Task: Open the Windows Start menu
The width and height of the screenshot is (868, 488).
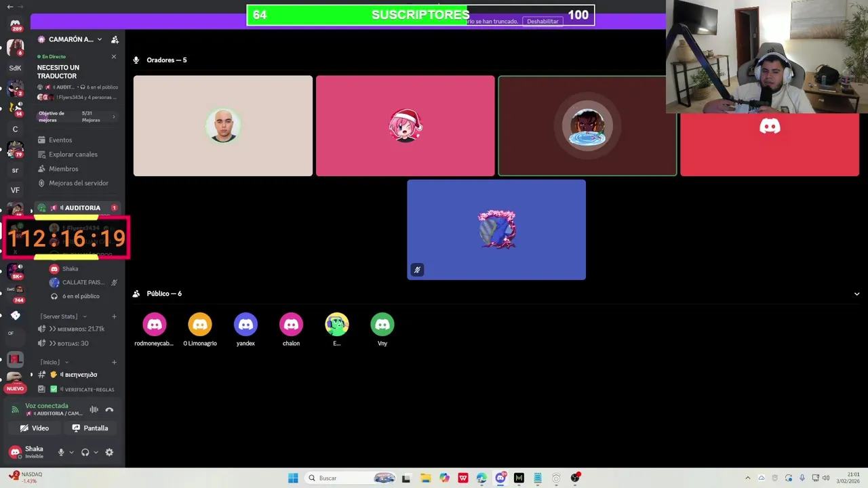Action: [x=293, y=478]
